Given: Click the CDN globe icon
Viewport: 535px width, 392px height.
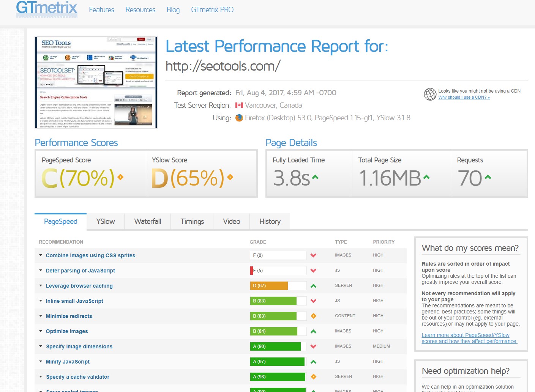Looking at the screenshot, I should [x=430, y=94].
